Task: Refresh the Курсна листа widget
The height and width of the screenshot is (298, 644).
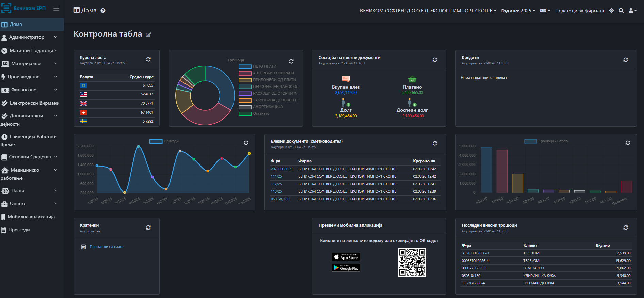Action: 148,59
